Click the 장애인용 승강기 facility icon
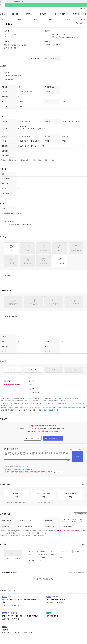The width and height of the screenshot is (87, 644). click(33, 302)
